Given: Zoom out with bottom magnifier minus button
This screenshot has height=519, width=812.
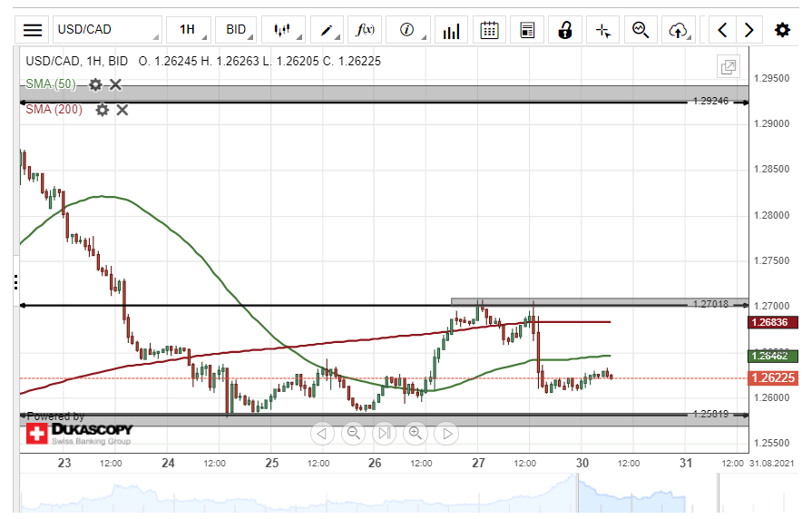Looking at the screenshot, I should click(x=354, y=433).
